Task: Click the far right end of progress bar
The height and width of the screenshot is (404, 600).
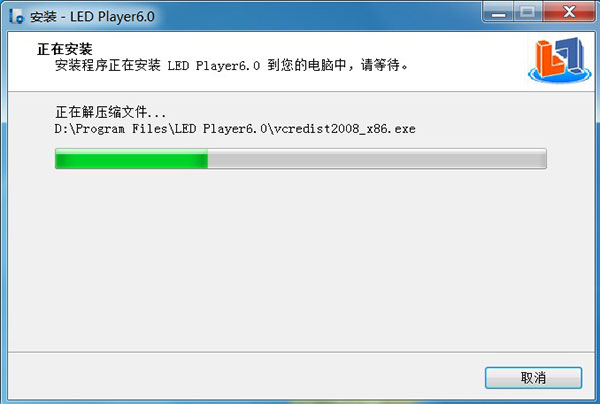Action: pos(544,159)
